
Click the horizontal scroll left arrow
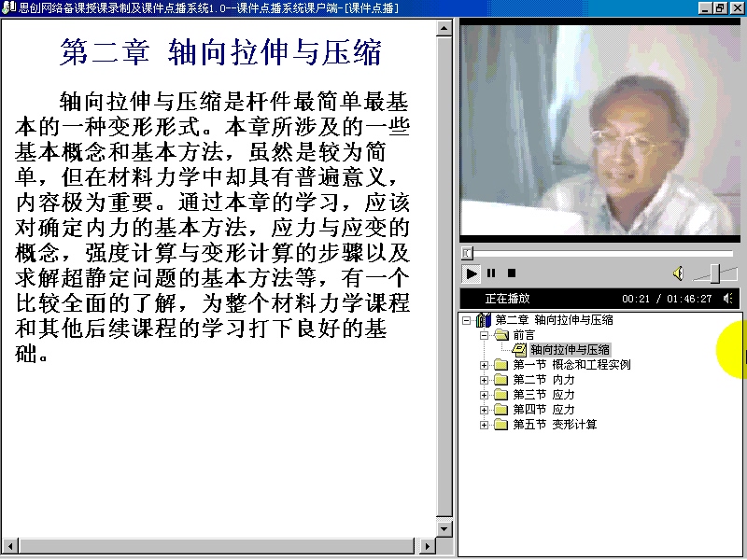click(10, 546)
